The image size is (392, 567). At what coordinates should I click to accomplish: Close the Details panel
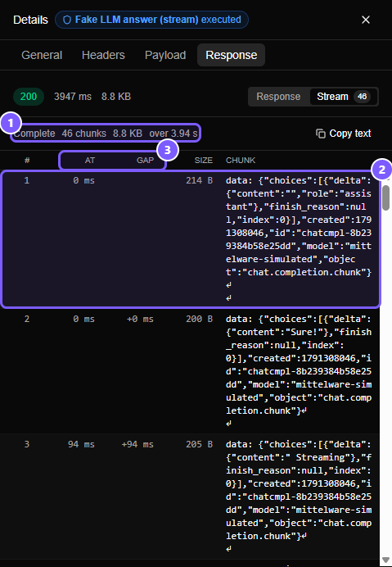(x=366, y=20)
